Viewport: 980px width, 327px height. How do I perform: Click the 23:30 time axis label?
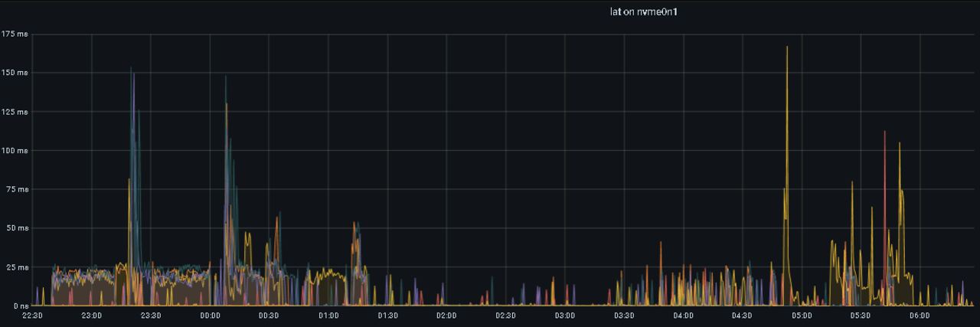point(151,316)
